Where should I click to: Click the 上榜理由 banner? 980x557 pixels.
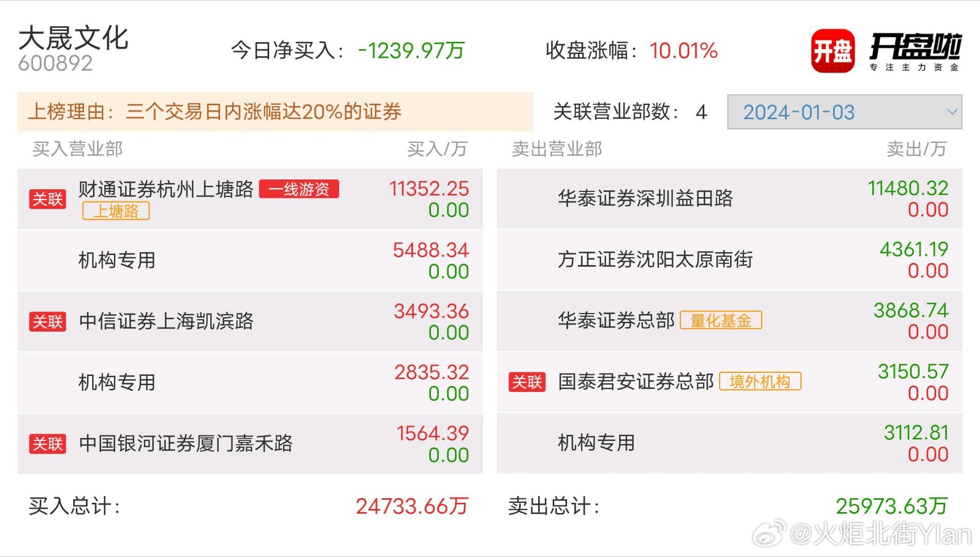pos(275,112)
